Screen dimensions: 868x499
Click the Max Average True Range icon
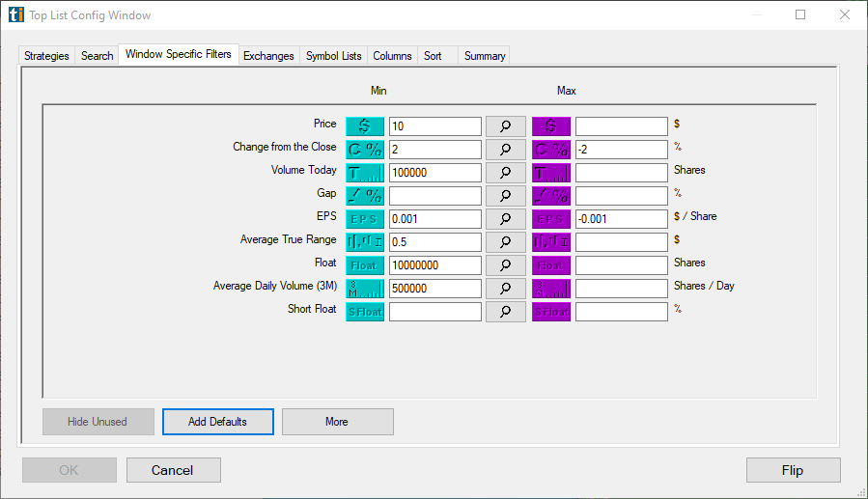(550, 242)
